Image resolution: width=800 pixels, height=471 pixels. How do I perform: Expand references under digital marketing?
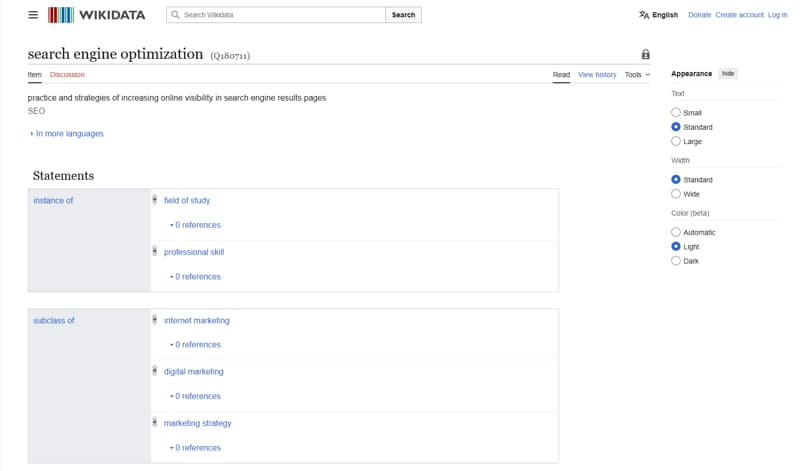coord(195,396)
